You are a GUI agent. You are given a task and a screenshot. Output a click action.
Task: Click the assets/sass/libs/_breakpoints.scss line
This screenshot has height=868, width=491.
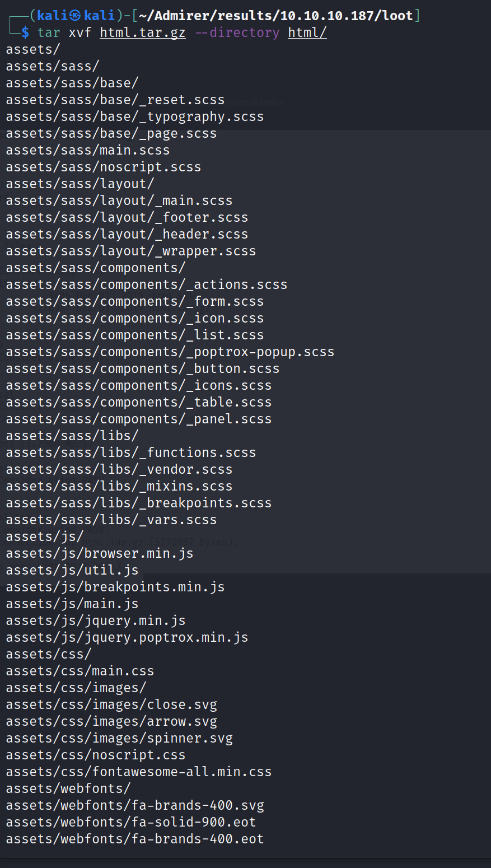[x=138, y=503]
